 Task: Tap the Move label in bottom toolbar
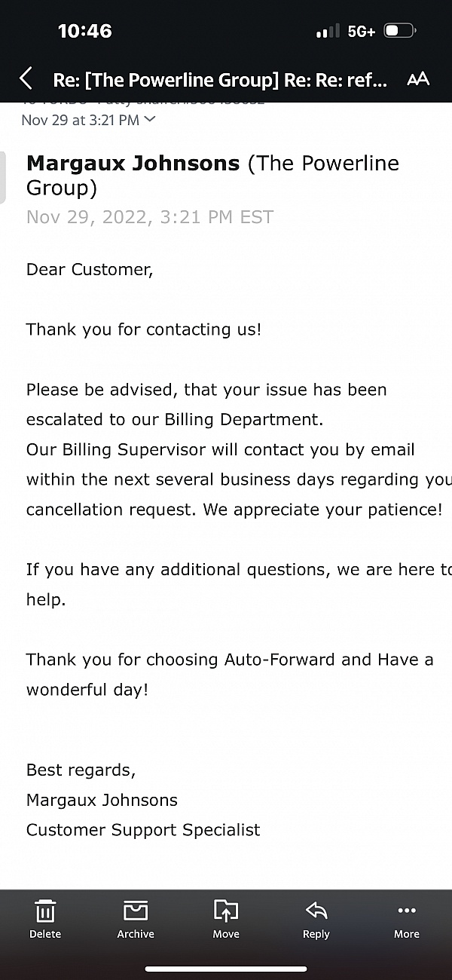tap(226, 934)
